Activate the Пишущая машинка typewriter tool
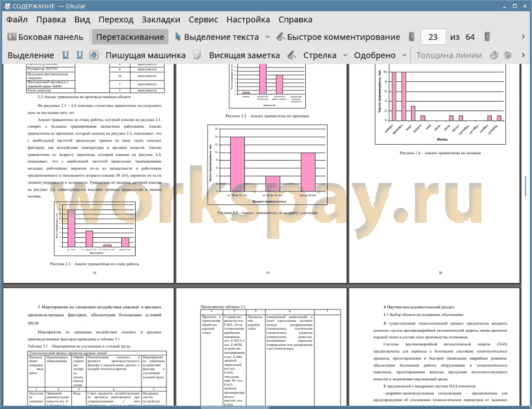The height and width of the screenshot is (409, 532). point(146,55)
